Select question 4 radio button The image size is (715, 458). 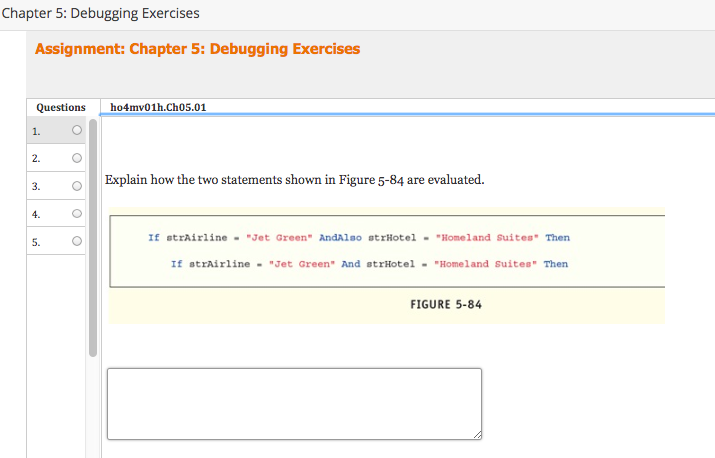[77, 213]
